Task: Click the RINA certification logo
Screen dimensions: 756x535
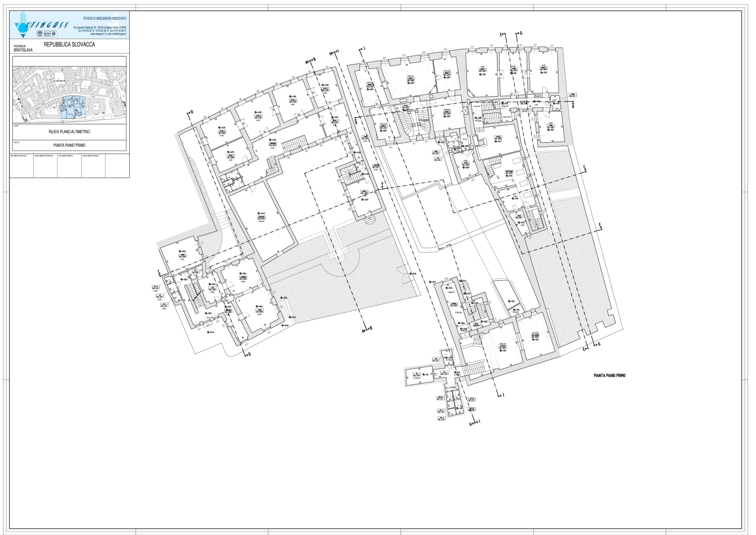Action: [x=48, y=34]
